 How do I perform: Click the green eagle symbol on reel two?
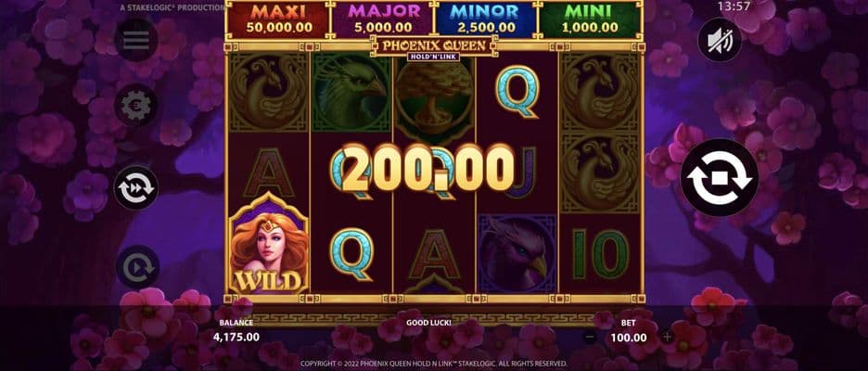click(x=351, y=92)
